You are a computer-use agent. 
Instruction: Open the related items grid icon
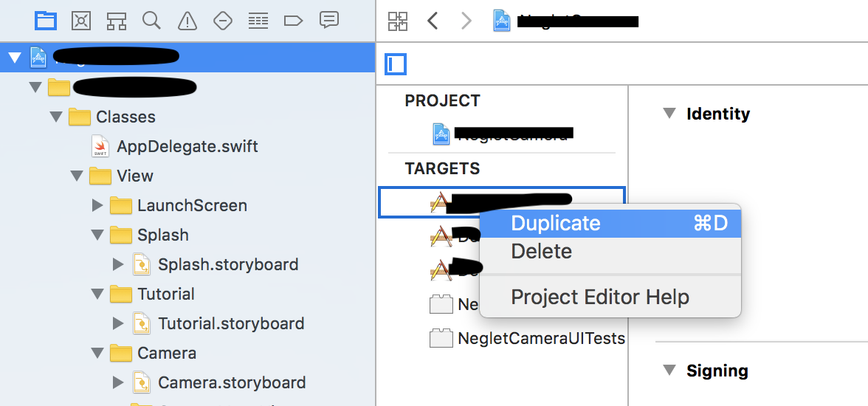(398, 21)
